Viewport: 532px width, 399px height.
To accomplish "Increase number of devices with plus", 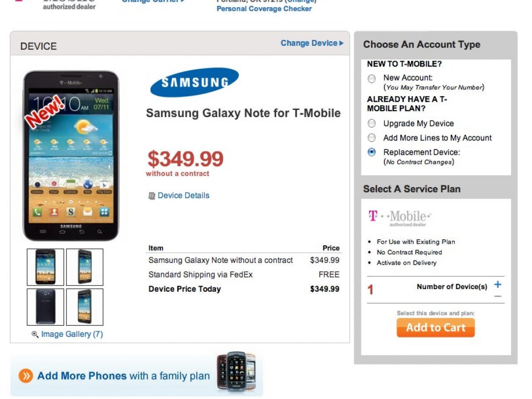I will pos(498,284).
